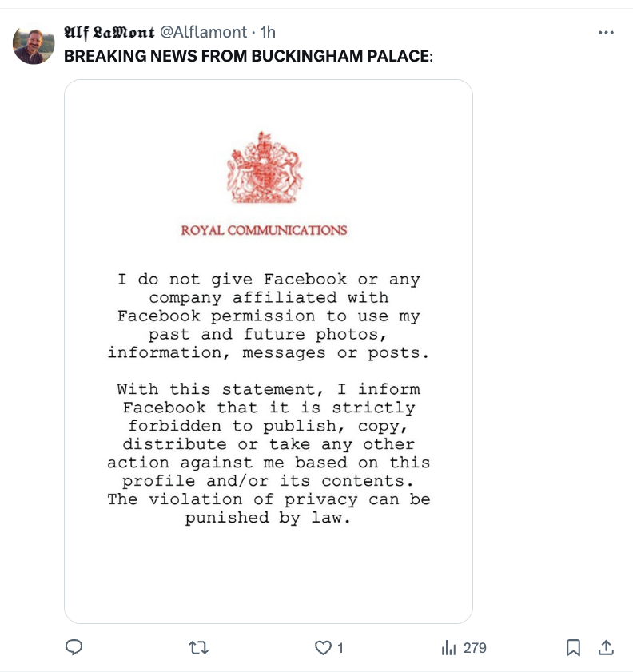Open the Royal Communications image full screen
The image size is (633, 672).
tap(269, 352)
